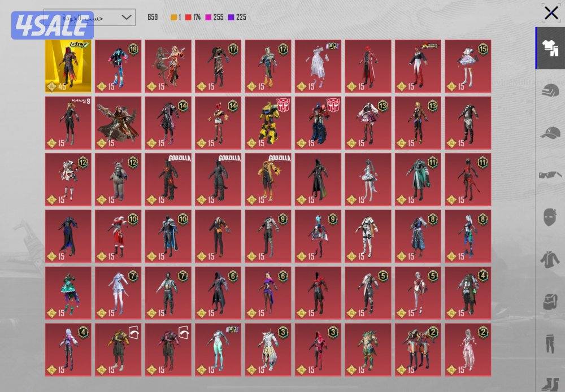565x392 pixels.
Task: Choose the yellow Transformers Bumblebee outfit
Action: 268,123
